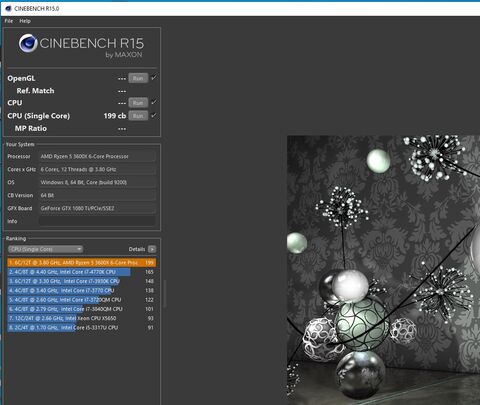480x405 pixels.
Task: Click the Processor field AMD Ryzen 5 3600X
Action: click(x=97, y=156)
